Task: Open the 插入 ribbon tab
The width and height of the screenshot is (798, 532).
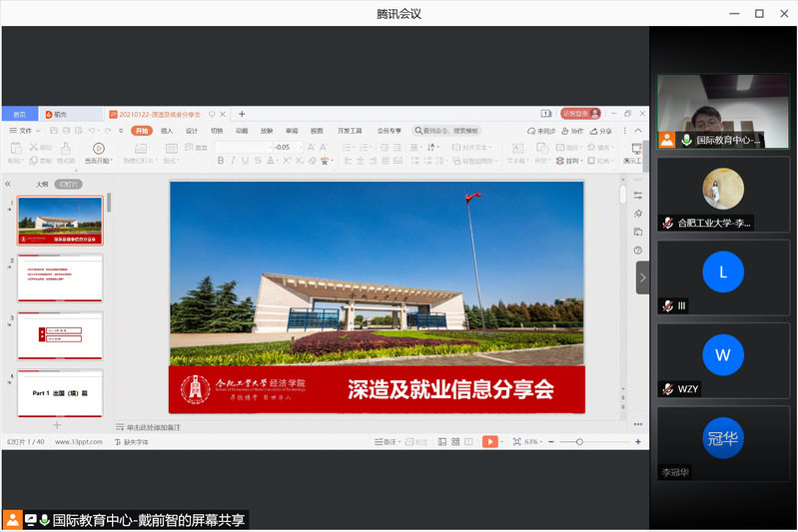Action: tap(167, 131)
